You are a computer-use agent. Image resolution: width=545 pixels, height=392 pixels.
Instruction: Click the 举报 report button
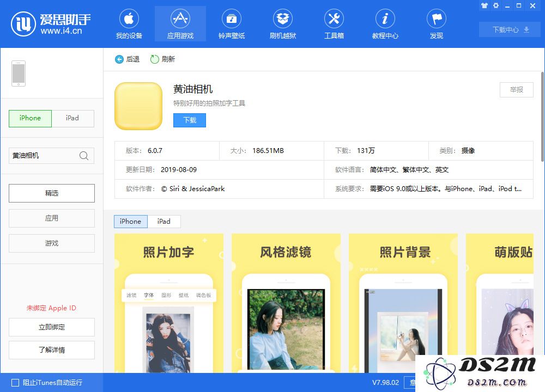tap(517, 90)
